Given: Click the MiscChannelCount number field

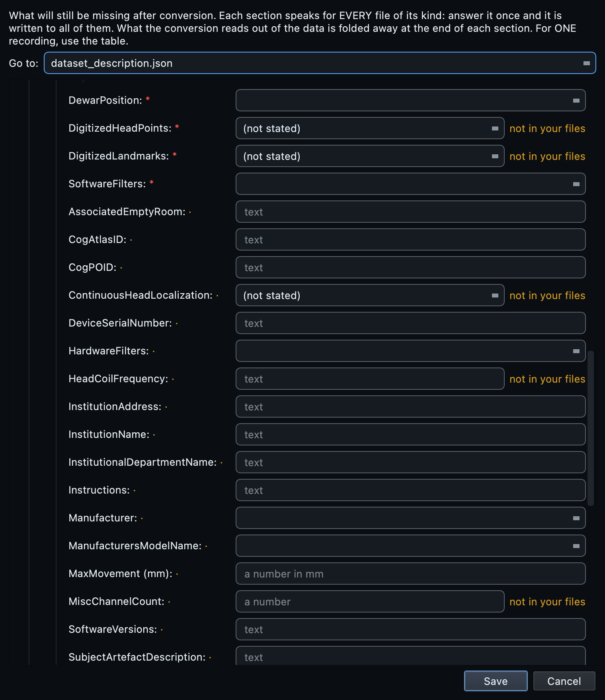Looking at the screenshot, I should 370,601.
